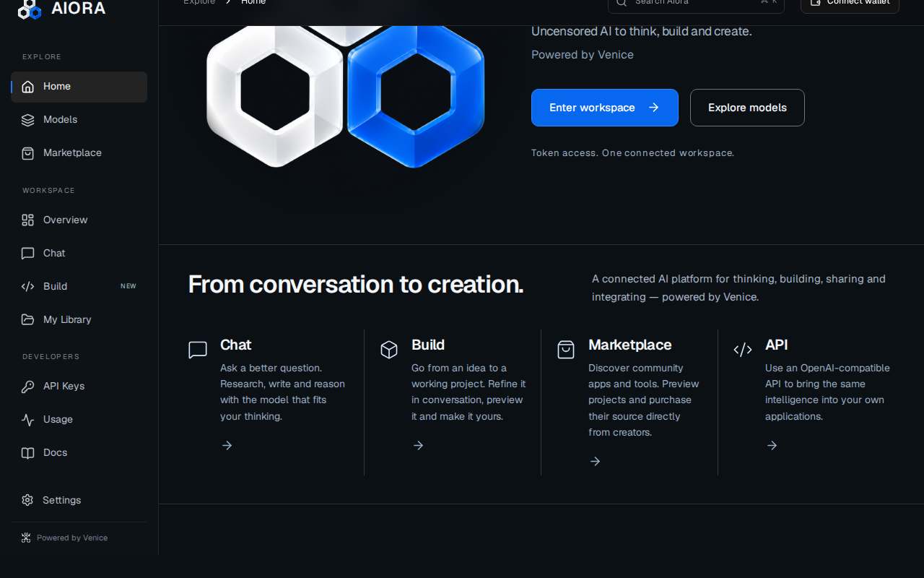Select the Overview grid icon
This screenshot has width=924, height=578.
pos(28,220)
